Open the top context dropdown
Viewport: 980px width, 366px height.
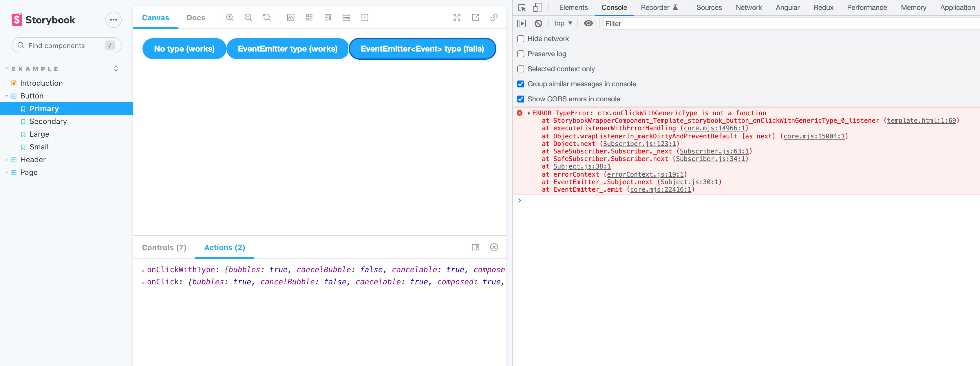coord(563,23)
